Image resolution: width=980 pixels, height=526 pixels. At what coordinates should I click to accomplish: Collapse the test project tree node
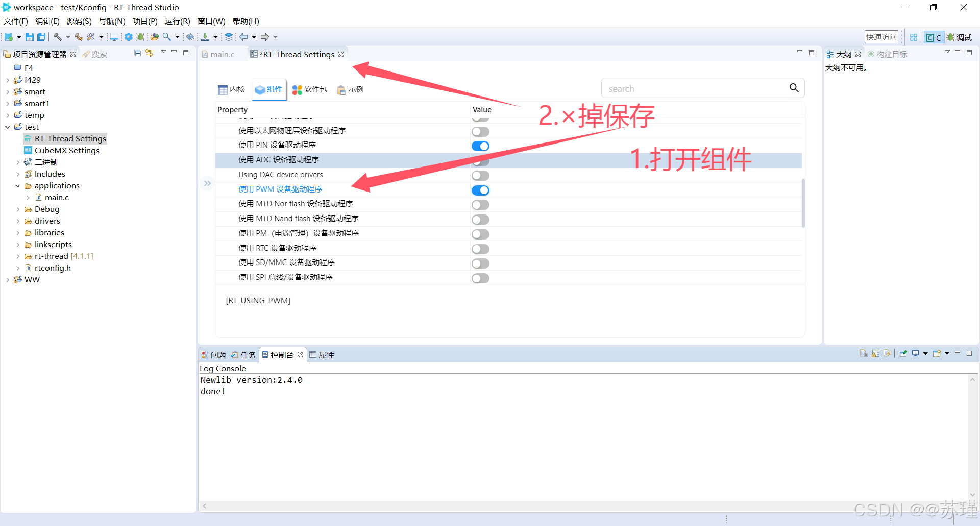pyautogui.click(x=7, y=127)
